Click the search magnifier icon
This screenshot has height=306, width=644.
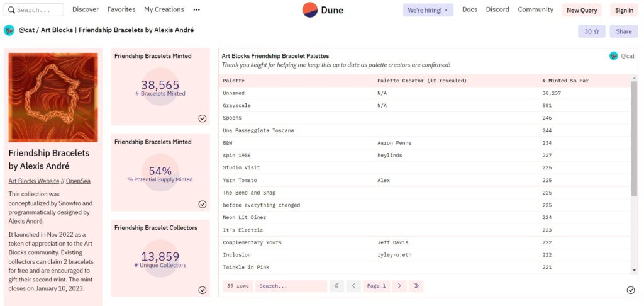11,10
